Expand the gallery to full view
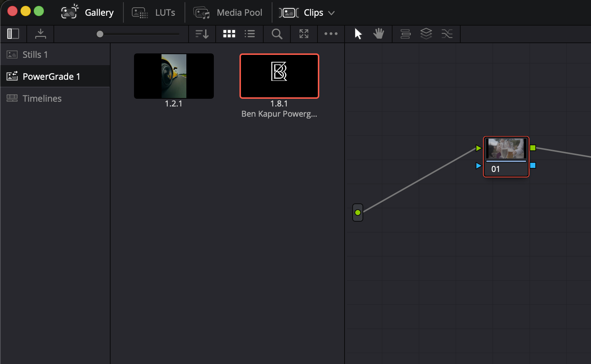591x364 pixels. [x=304, y=34]
